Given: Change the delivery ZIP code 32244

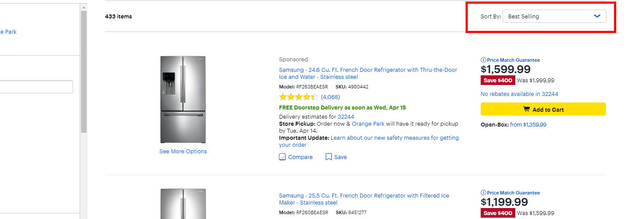Looking at the screenshot, I should click(x=346, y=117).
